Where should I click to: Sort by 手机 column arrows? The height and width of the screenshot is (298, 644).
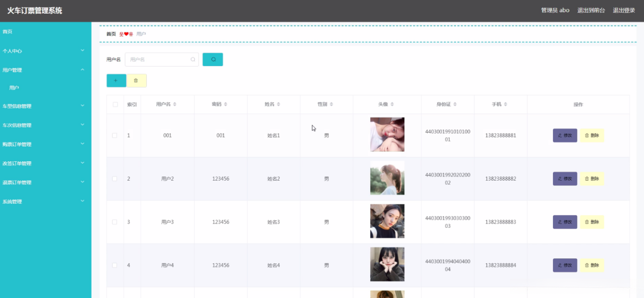(x=506, y=105)
